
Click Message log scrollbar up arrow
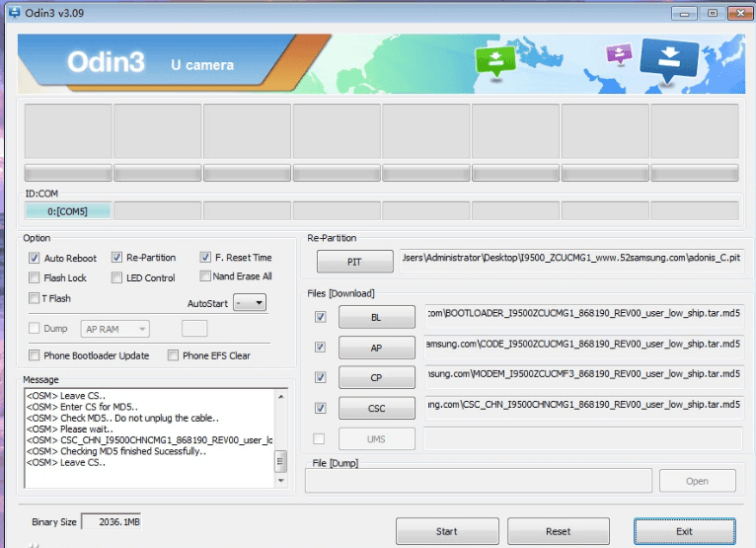tap(280, 397)
